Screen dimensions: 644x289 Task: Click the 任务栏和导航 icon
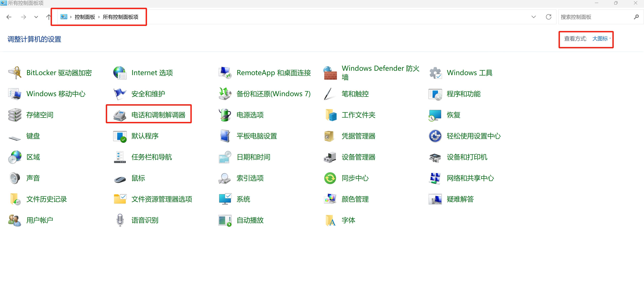(x=120, y=157)
